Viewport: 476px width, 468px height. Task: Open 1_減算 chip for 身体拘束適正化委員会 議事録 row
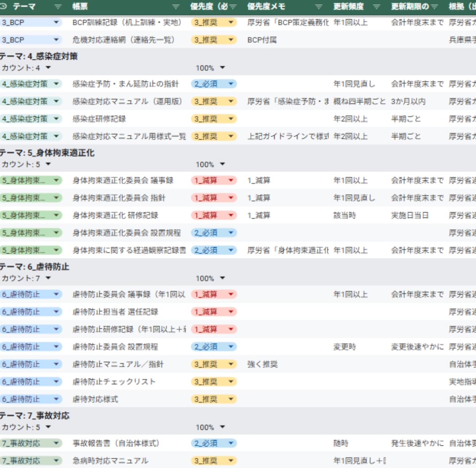click(x=214, y=181)
